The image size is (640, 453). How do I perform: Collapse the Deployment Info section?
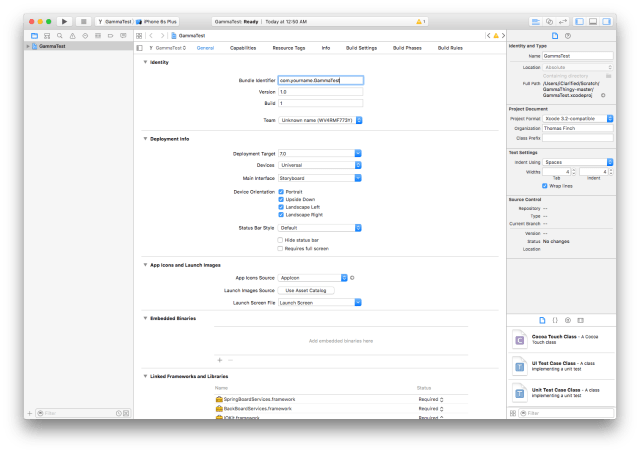click(145, 139)
